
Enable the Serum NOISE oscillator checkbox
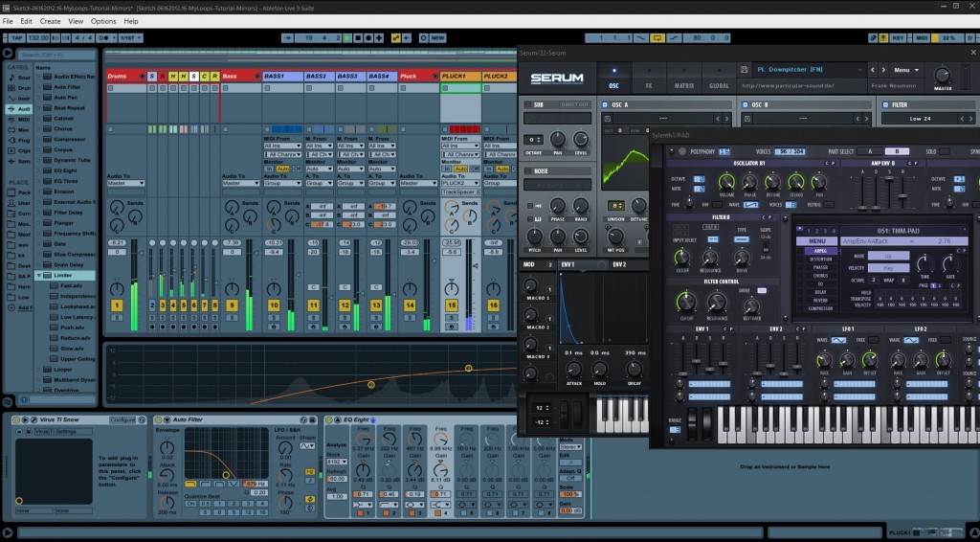[527, 171]
